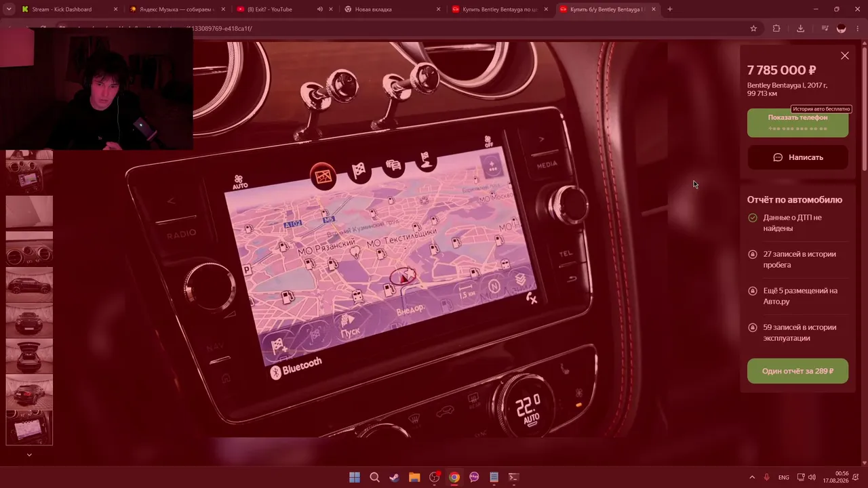Screen dimensions: 868x488
Task: Close the 'Stream - Kick Dashboard' tab
Action: pyautogui.click(x=115, y=9)
